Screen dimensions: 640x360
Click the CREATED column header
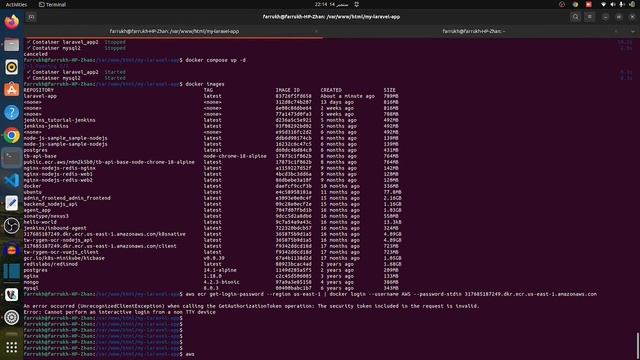pos(331,90)
